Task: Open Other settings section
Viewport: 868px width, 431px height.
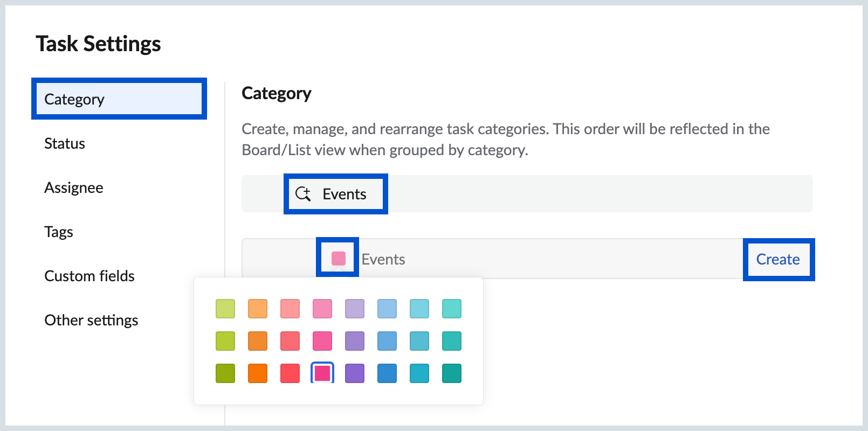Action: coord(91,320)
